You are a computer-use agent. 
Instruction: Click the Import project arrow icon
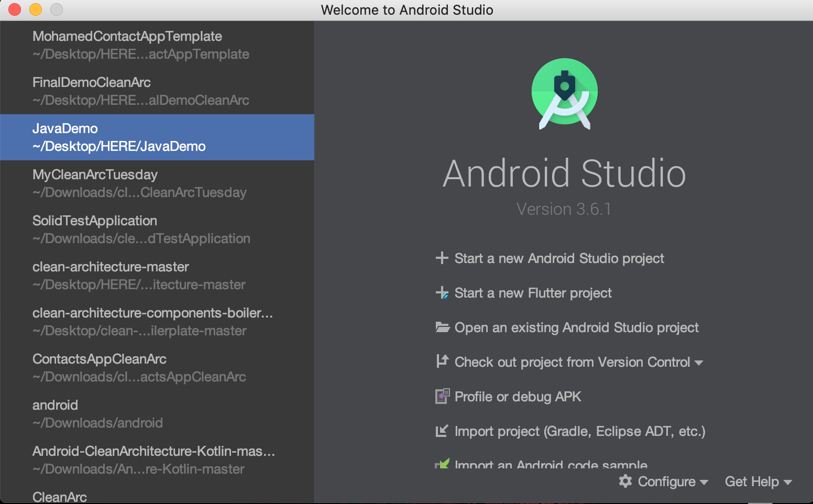point(442,431)
